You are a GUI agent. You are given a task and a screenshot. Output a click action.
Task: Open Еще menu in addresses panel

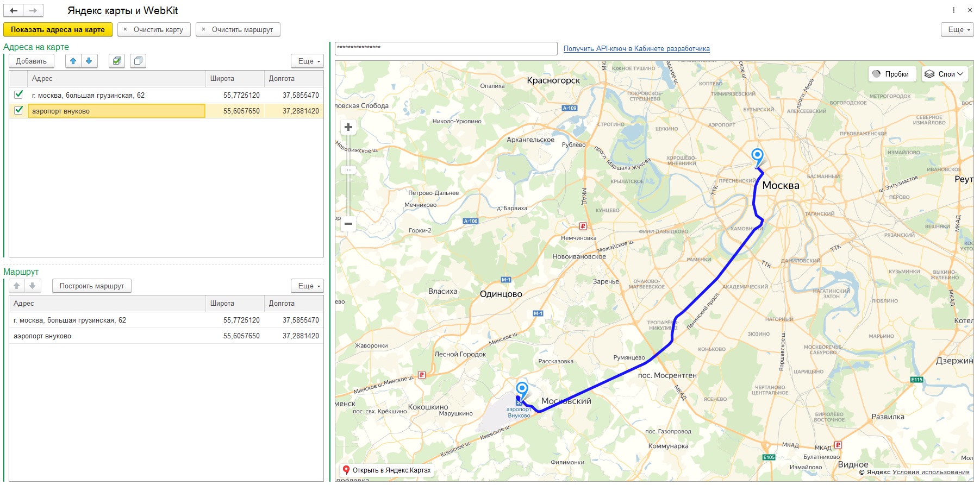click(307, 61)
